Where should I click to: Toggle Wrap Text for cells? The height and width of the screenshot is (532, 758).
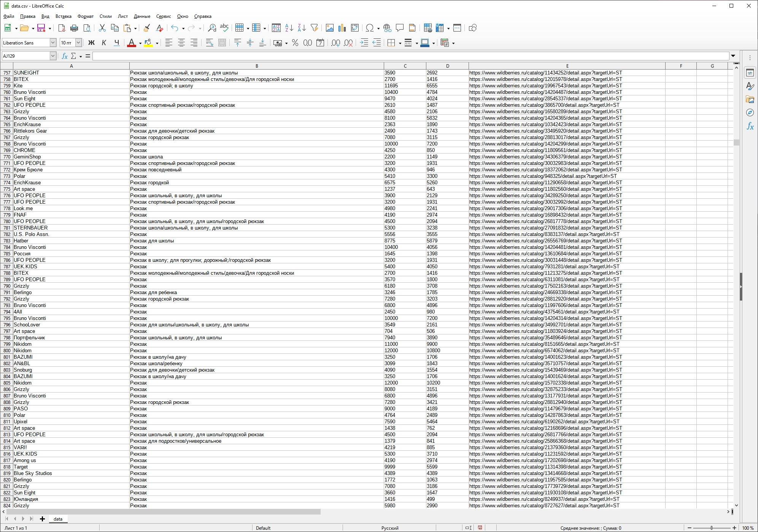tap(210, 43)
